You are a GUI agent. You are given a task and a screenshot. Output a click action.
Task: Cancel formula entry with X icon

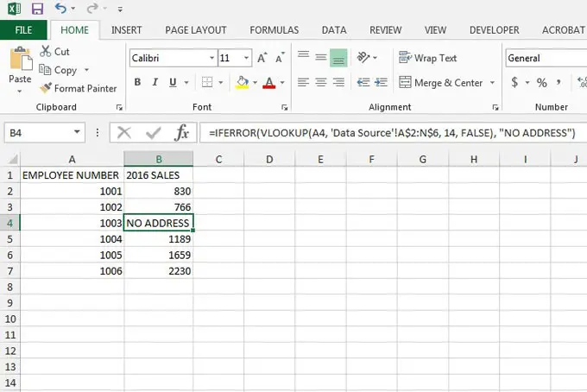pyautogui.click(x=124, y=133)
